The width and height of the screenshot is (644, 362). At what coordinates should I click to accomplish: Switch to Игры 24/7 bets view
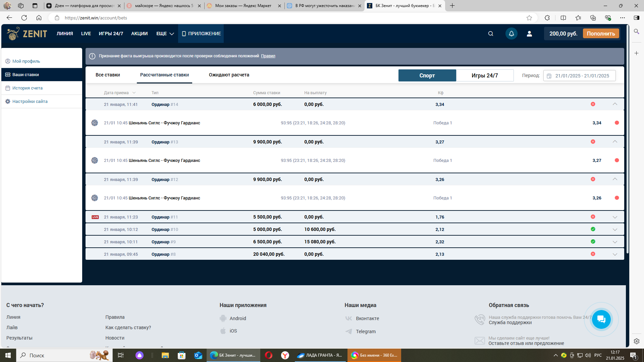(485, 75)
